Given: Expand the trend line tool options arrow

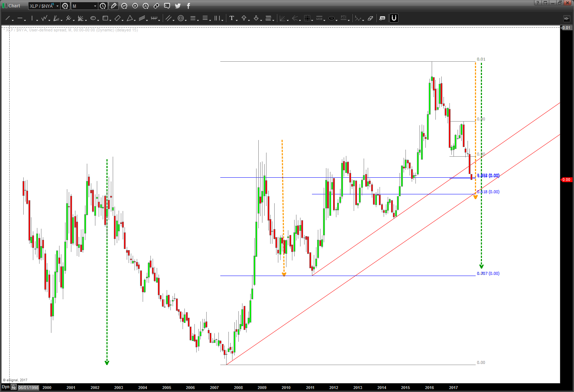Looking at the screenshot, I should click(13, 20).
